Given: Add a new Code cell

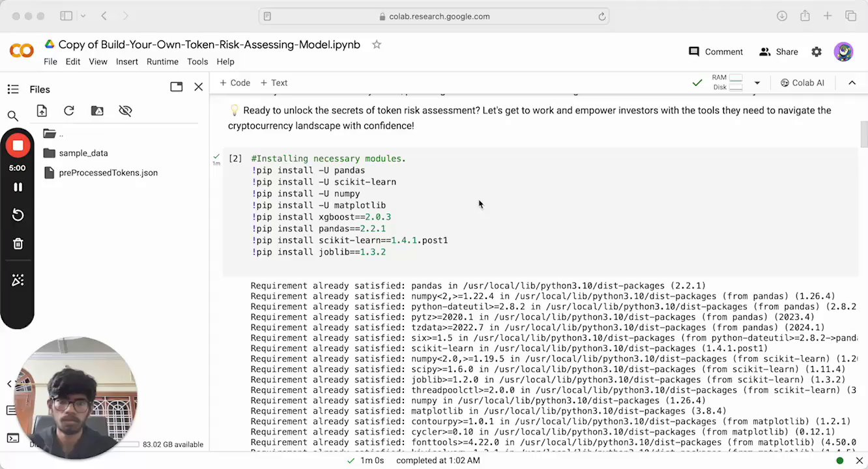Looking at the screenshot, I should tap(235, 83).
